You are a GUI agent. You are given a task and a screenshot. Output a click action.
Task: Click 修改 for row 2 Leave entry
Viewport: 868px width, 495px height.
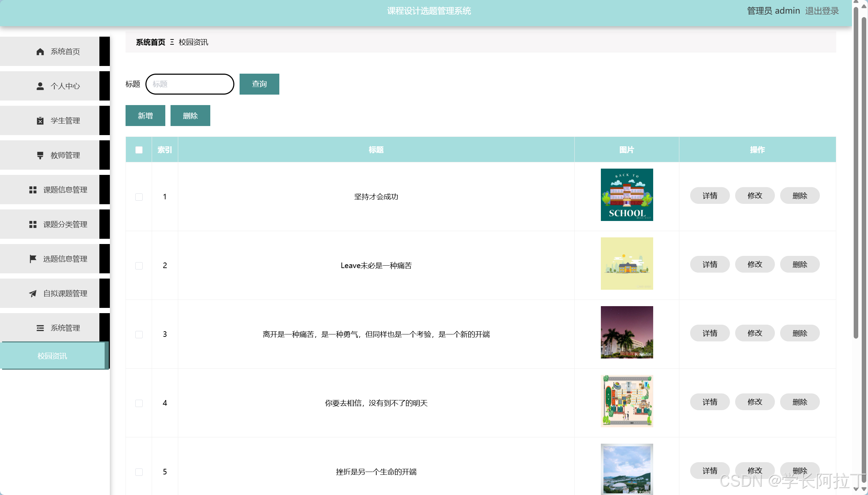tap(755, 264)
